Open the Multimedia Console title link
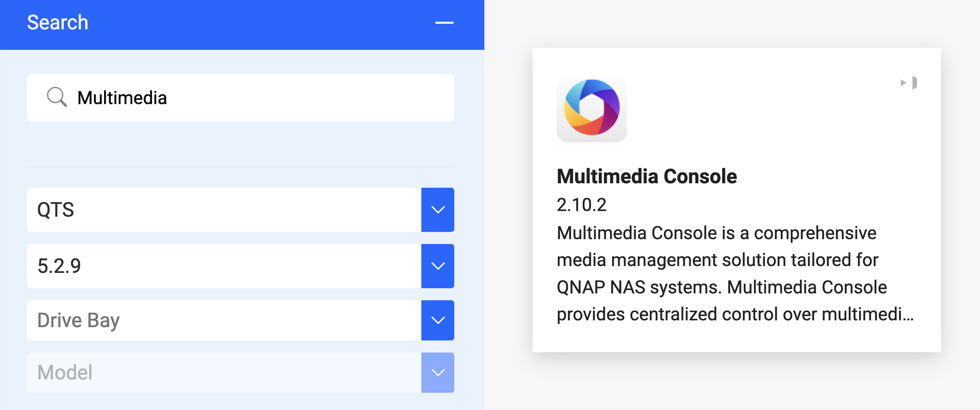This screenshot has width=980, height=410. pos(647,176)
